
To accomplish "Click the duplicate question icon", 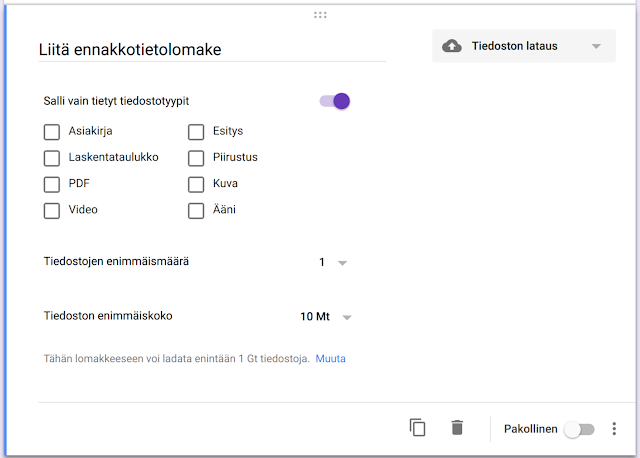I will [418, 428].
